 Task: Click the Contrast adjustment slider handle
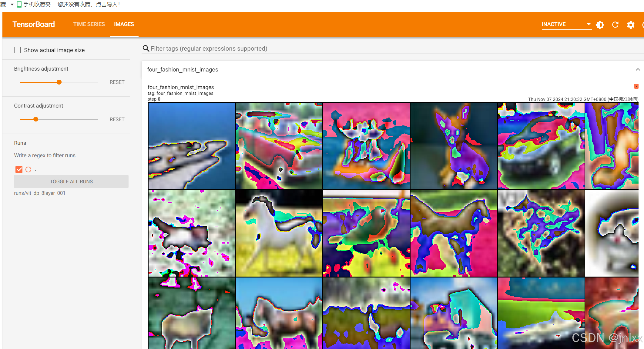point(36,119)
